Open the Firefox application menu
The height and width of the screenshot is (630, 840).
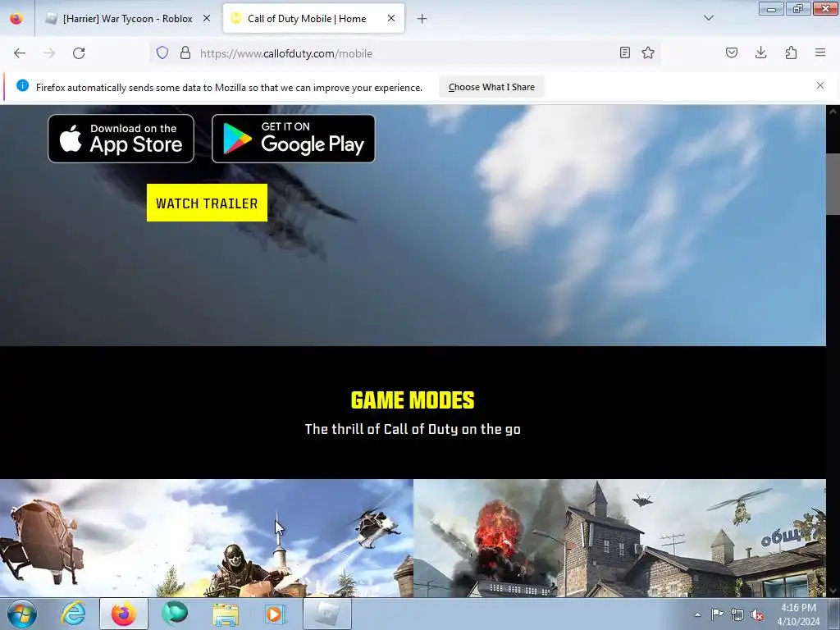(820, 52)
